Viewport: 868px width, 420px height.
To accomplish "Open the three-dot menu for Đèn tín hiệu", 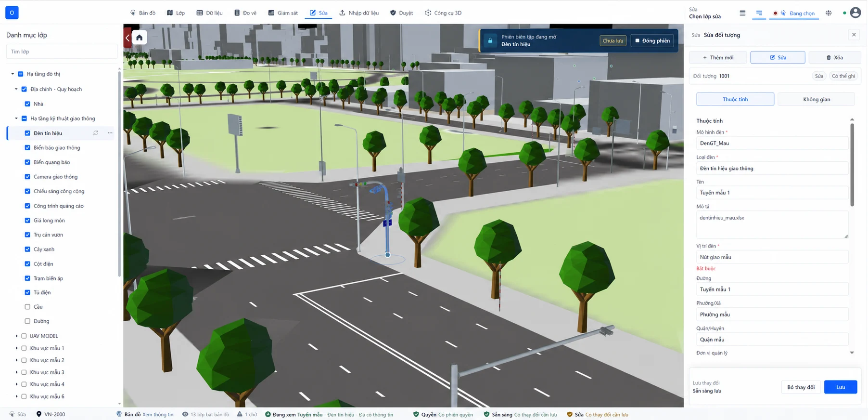I will tap(110, 133).
